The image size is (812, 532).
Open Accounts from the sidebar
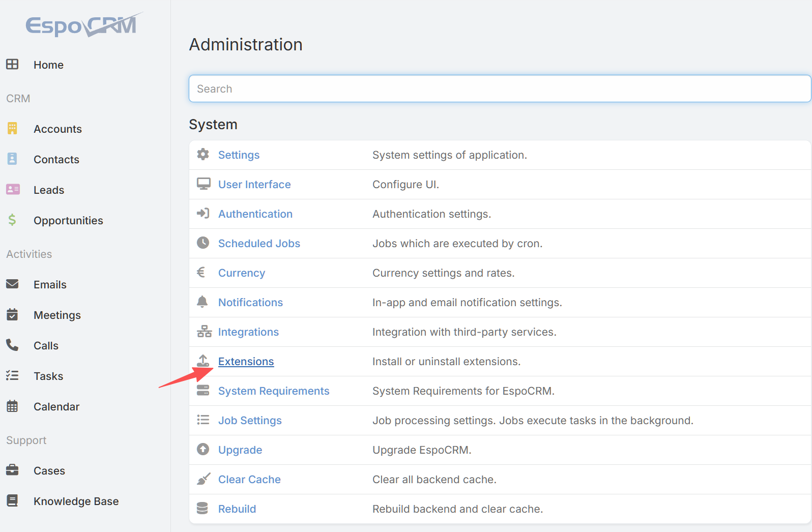click(x=57, y=129)
